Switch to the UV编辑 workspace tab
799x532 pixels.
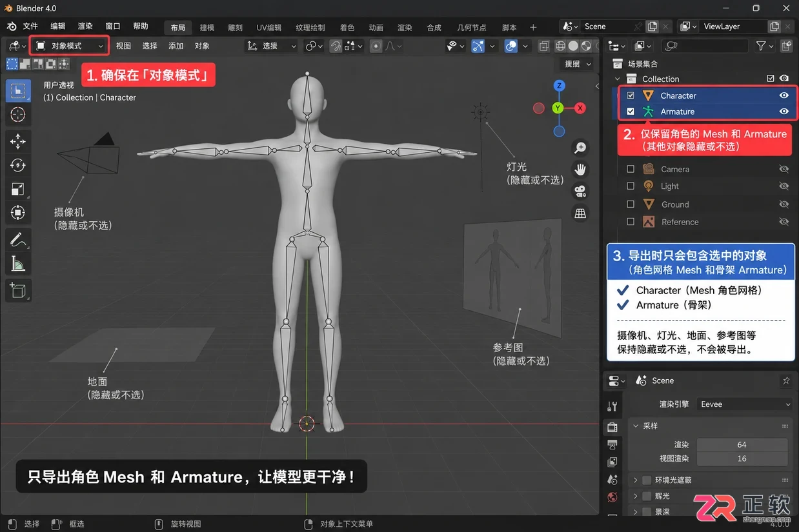(269, 28)
